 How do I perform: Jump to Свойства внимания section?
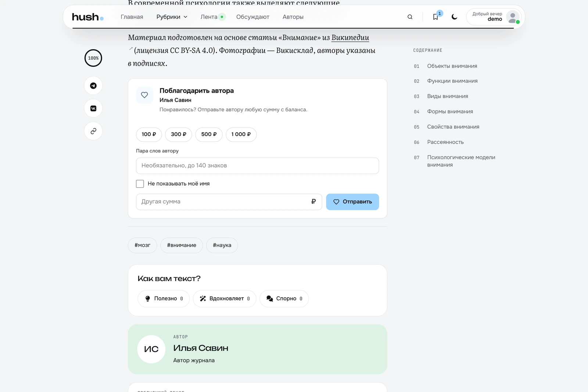pyautogui.click(x=453, y=127)
